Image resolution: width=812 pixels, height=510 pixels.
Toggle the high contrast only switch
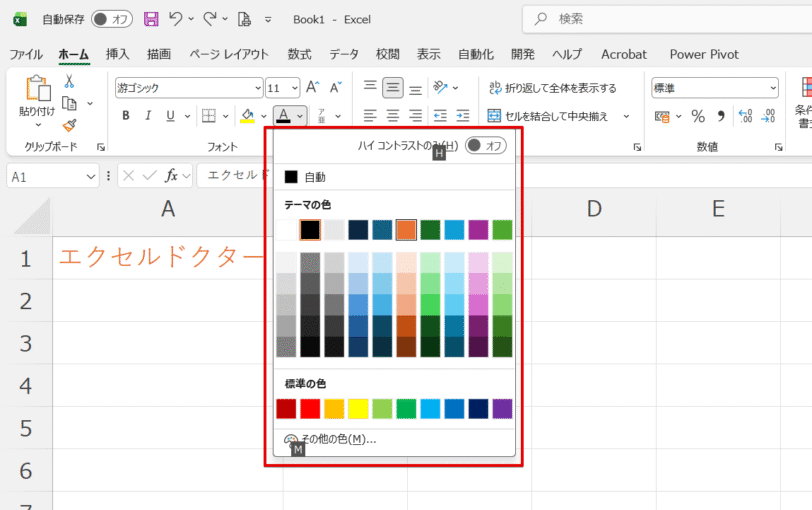(486, 145)
